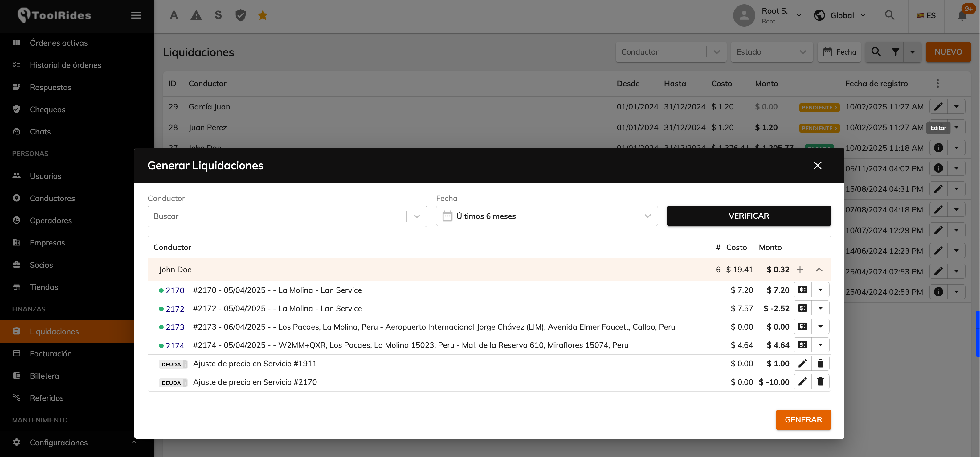Click the Monto column header in main table
The width and height of the screenshot is (980, 457).
tap(766, 83)
